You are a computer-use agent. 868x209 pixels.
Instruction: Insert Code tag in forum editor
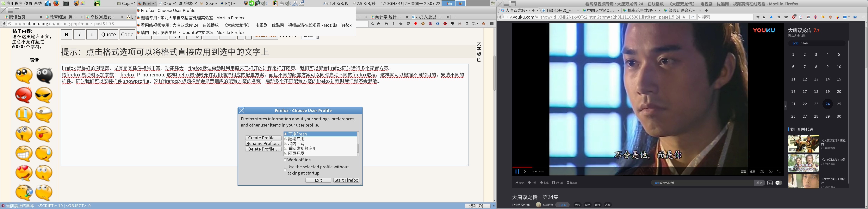click(127, 34)
